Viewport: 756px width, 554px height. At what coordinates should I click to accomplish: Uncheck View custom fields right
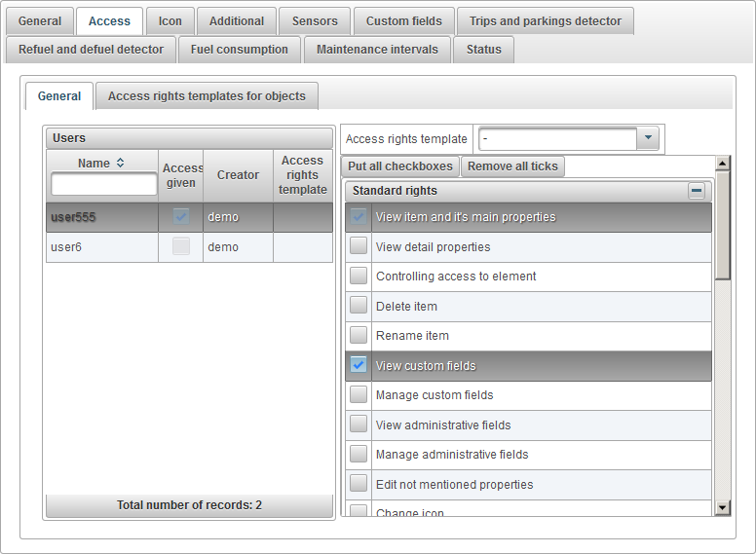pos(359,366)
